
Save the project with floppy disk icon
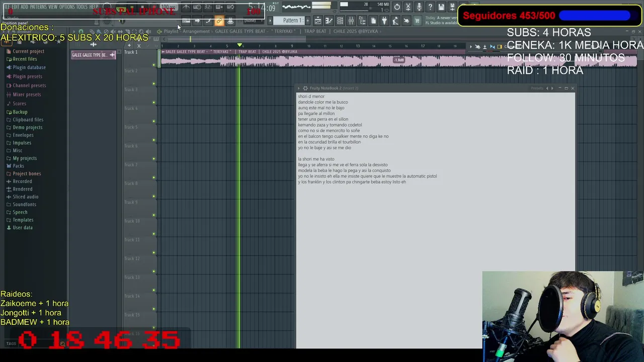click(441, 7)
